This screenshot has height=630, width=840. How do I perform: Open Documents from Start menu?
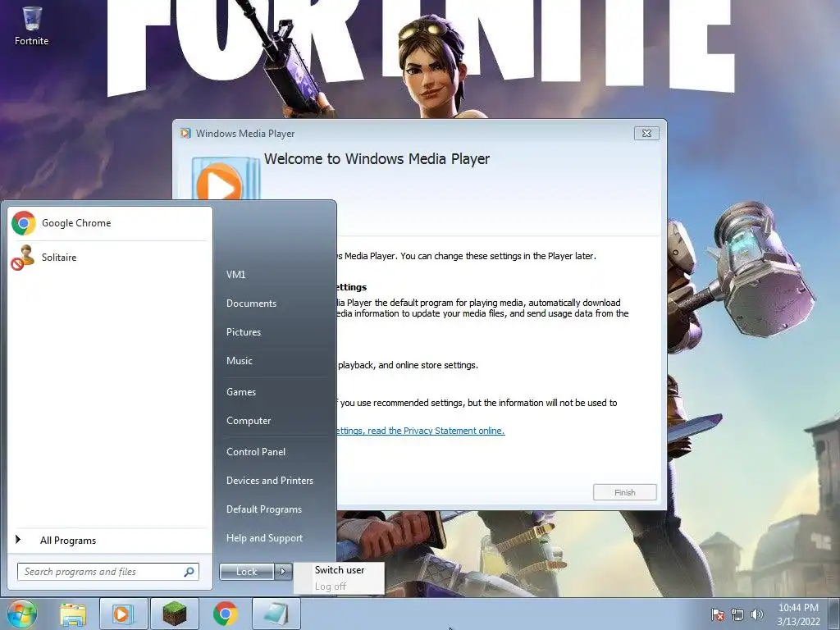pos(251,304)
